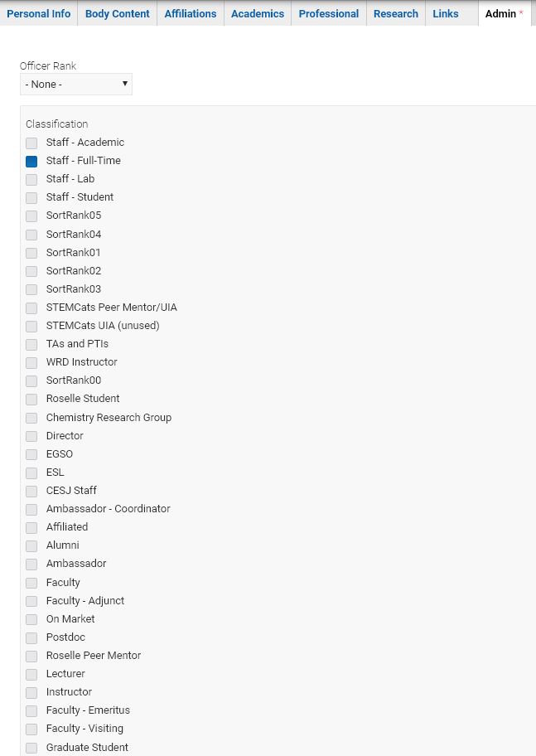Check the Chemistry Research Group box
The width and height of the screenshot is (536, 756).
[x=31, y=418]
